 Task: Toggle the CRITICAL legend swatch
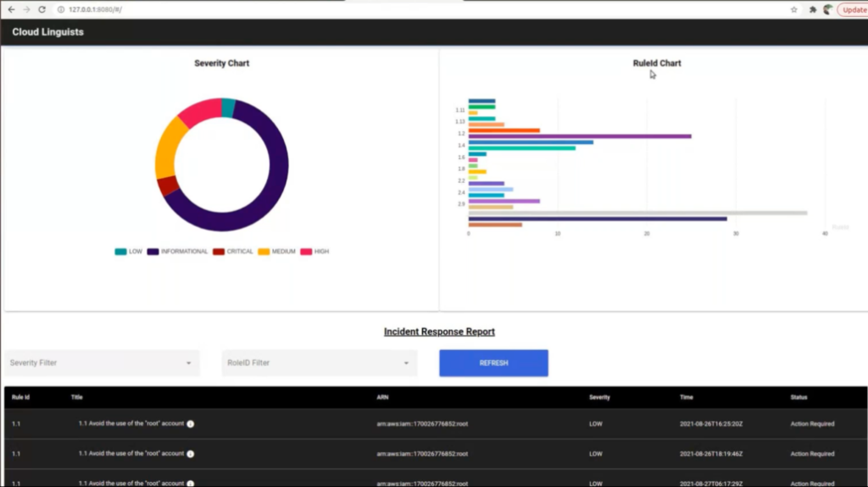(x=219, y=252)
